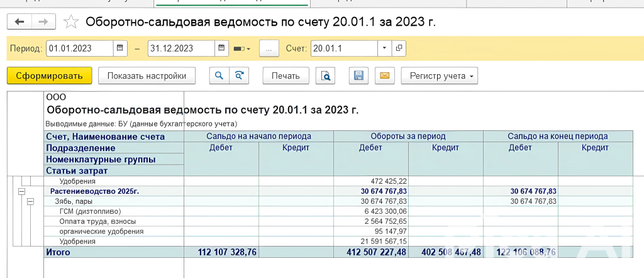Open the standard period preset dropdown
The image size is (644, 278).
point(242,48)
